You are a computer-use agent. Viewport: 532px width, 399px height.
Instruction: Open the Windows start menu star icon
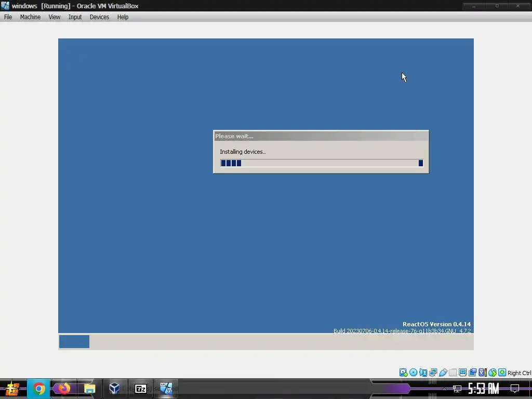[12, 389]
